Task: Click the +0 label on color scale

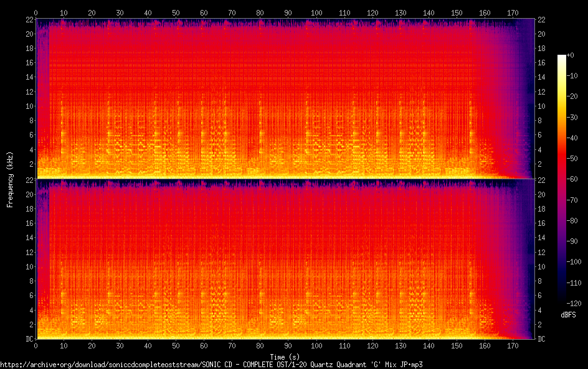Action: [571, 55]
